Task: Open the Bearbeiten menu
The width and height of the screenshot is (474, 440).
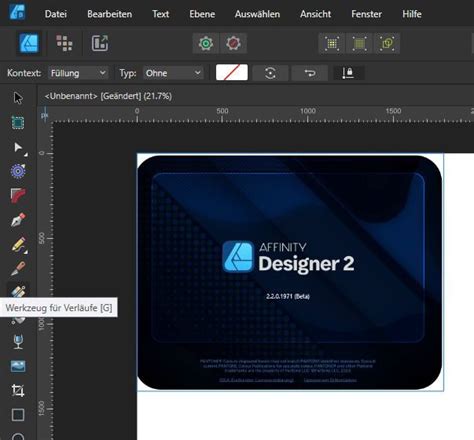Action: point(109,14)
